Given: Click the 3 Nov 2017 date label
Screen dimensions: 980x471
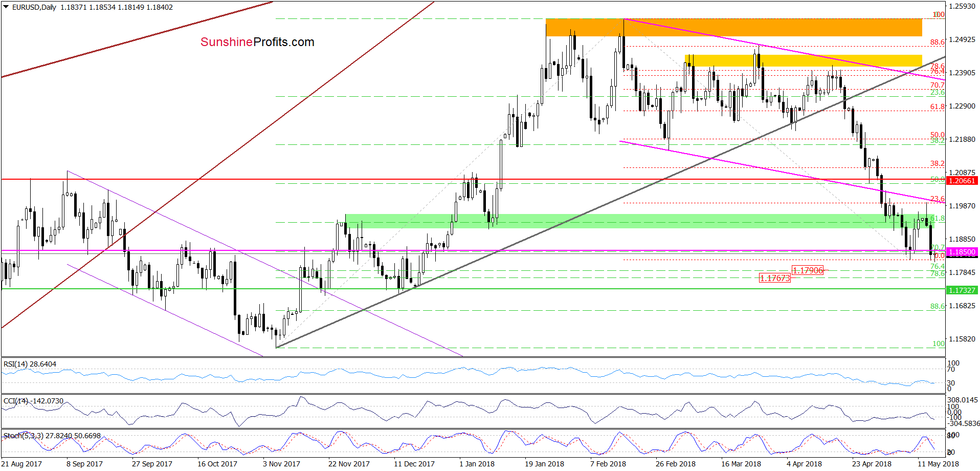Looking at the screenshot, I should click(x=281, y=464).
